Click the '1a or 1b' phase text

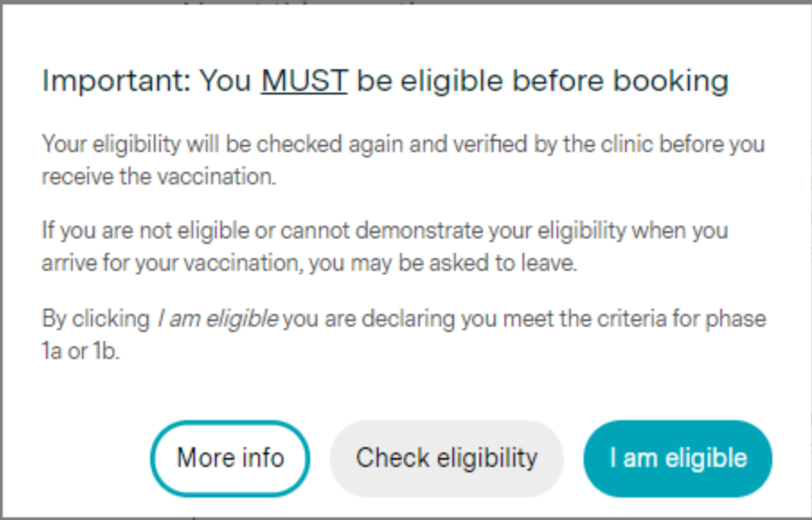click(x=81, y=351)
